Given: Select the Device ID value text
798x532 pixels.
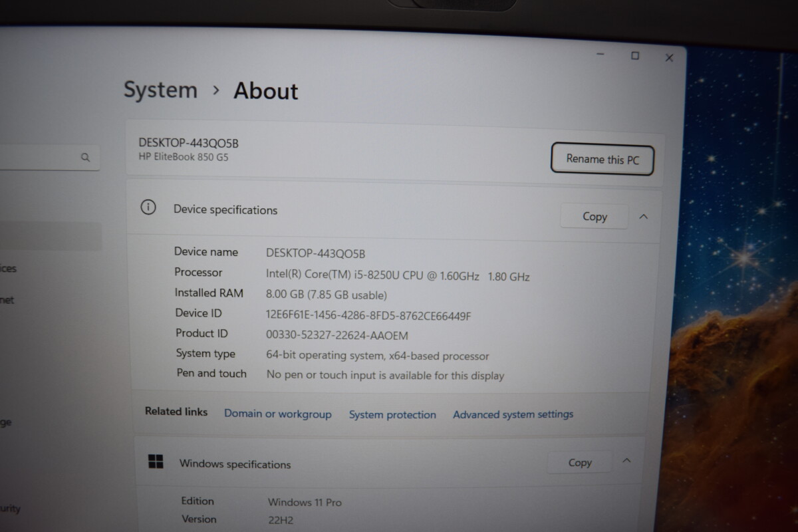Looking at the screenshot, I should [368, 316].
